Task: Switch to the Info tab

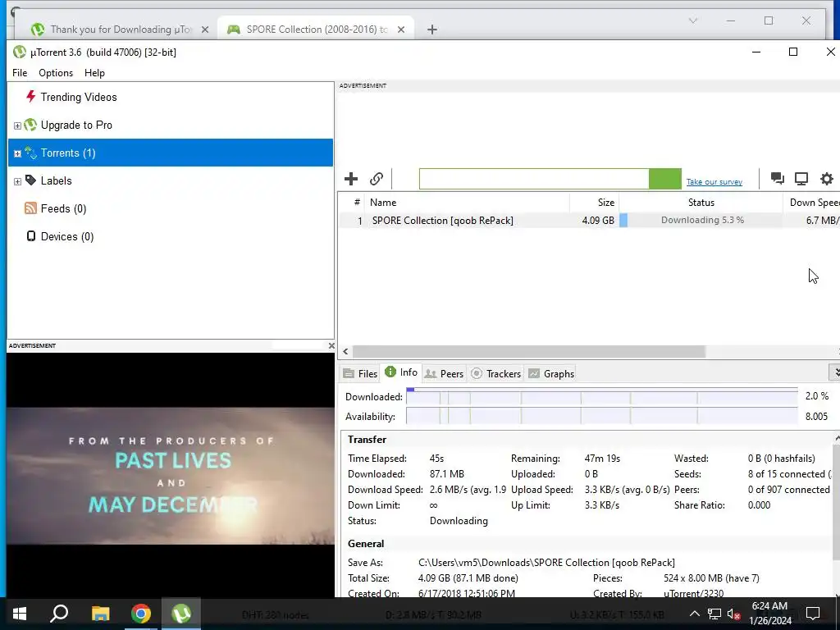Action: pos(401,373)
